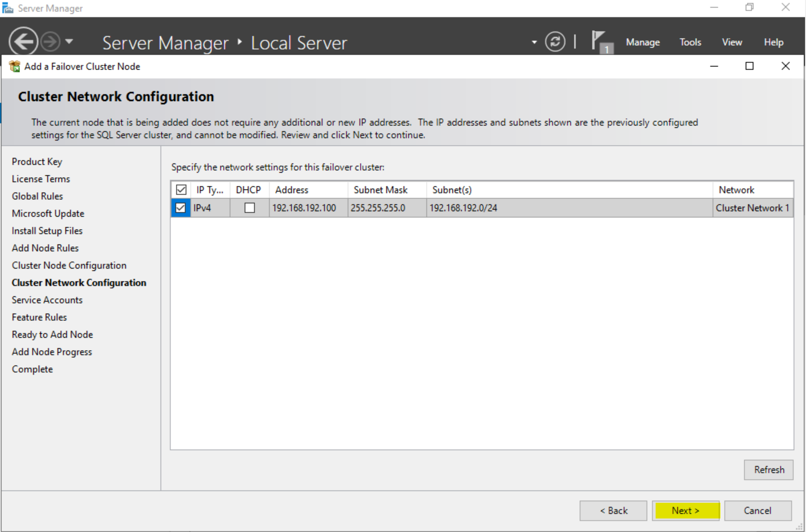Image resolution: width=806 pixels, height=532 pixels.
Task: Click the Network column header
Action: [753, 190]
